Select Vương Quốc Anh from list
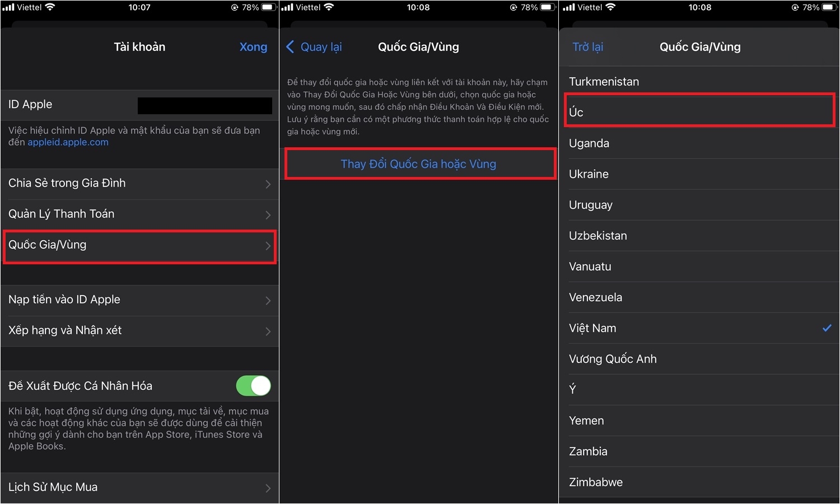Image resolution: width=840 pixels, height=504 pixels. point(699,359)
